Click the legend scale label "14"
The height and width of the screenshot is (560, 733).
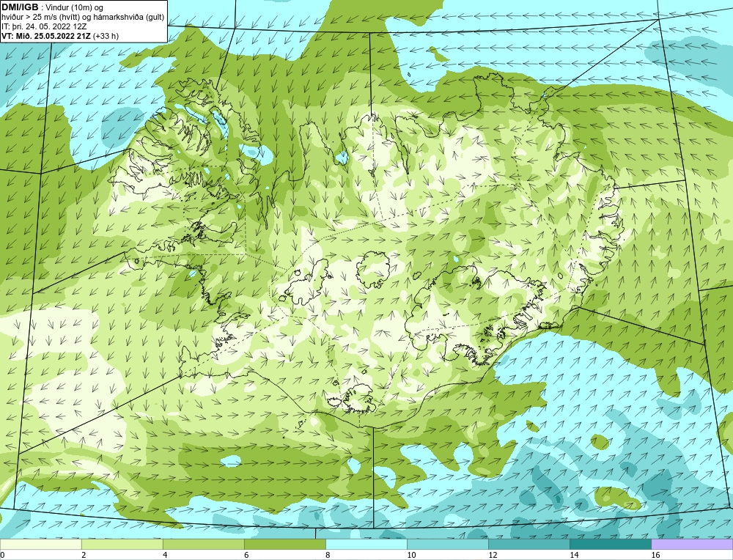click(x=574, y=555)
